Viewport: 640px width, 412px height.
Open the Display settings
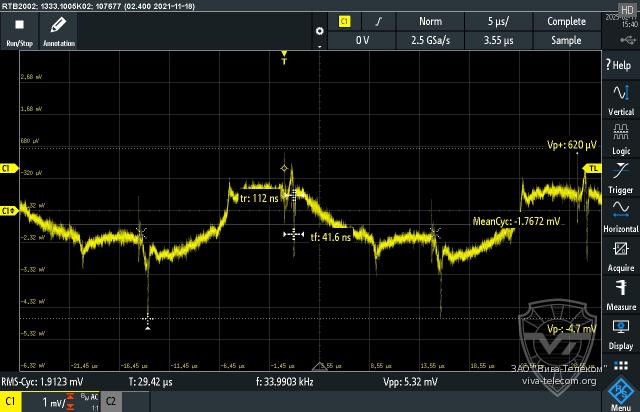point(621,335)
